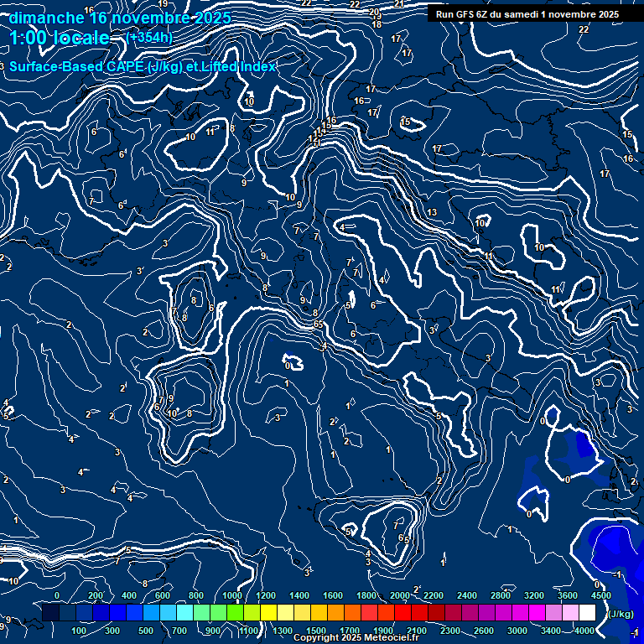Viewport: 644px width, 644px height.
Task: Click the '4500' legend value
Action: (601, 595)
